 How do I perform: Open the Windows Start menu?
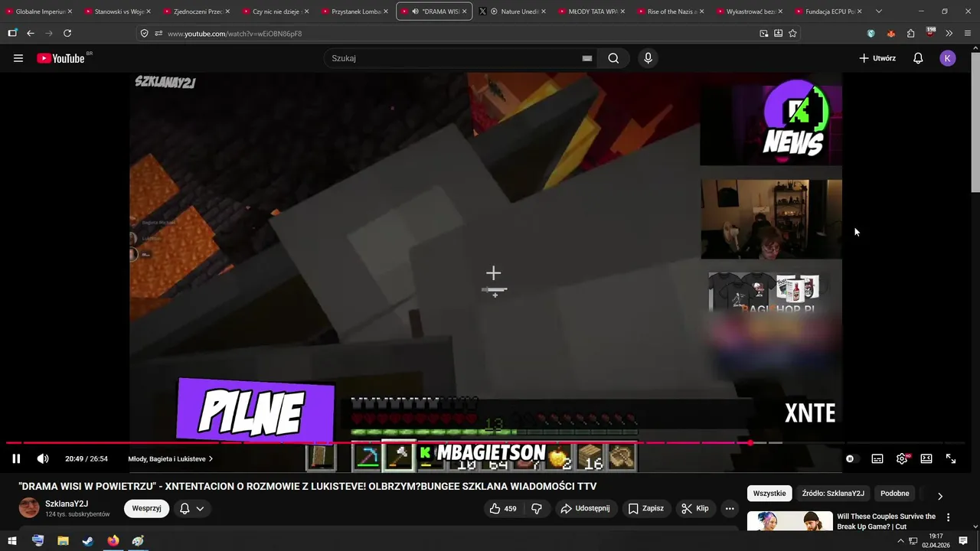[12, 540]
